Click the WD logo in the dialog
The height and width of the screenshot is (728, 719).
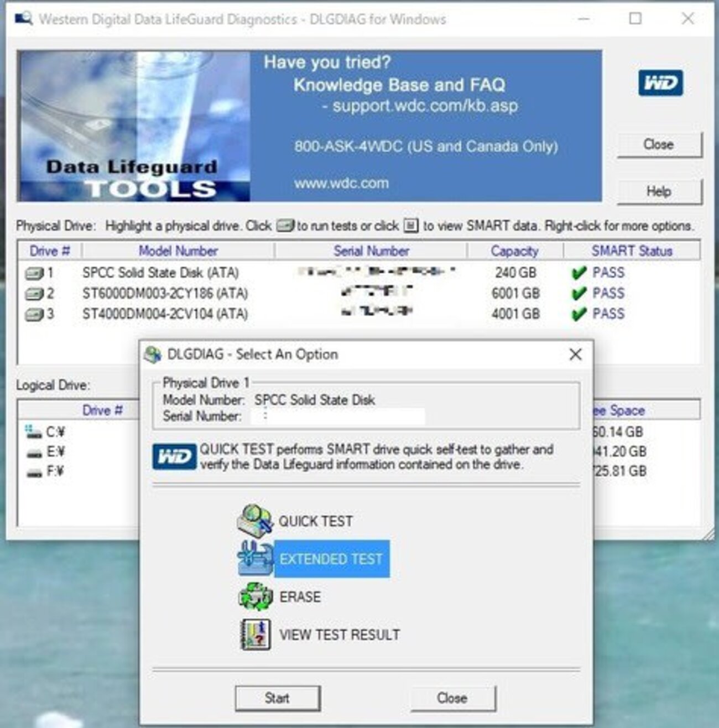click(174, 457)
